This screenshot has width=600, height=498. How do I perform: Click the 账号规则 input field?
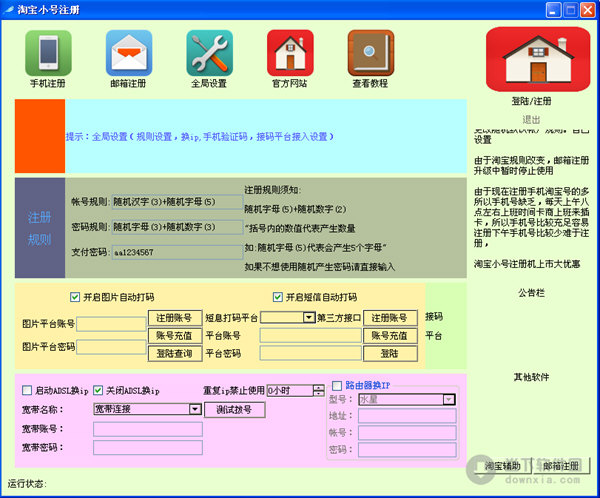click(x=177, y=202)
